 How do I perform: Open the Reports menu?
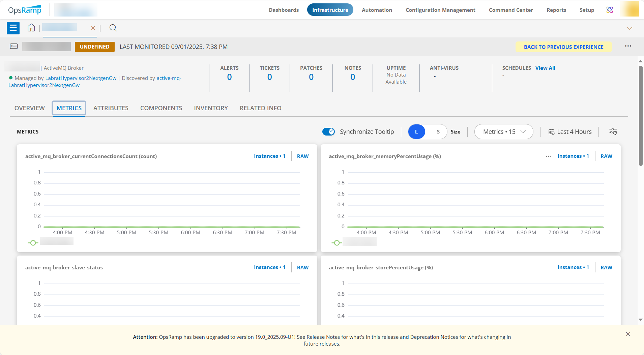556,10
